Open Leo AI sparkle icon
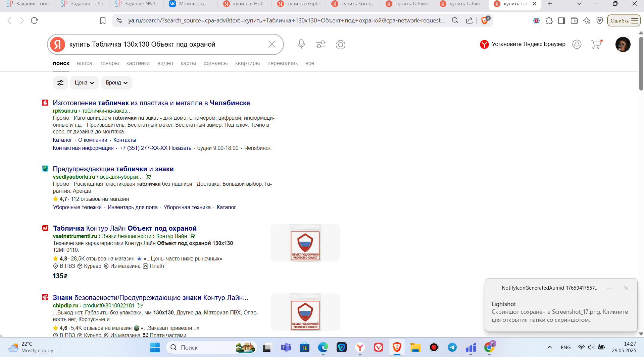Screen dimensions: 644x357 (587, 20)
